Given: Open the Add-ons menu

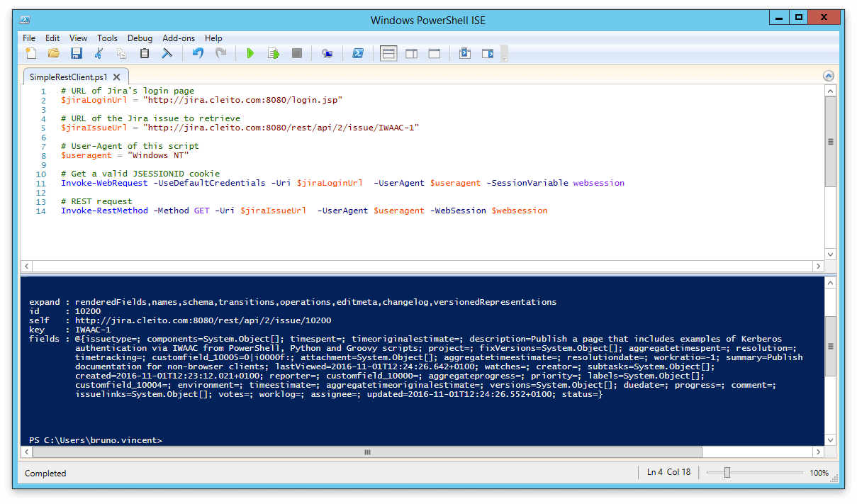Looking at the screenshot, I should coord(179,38).
